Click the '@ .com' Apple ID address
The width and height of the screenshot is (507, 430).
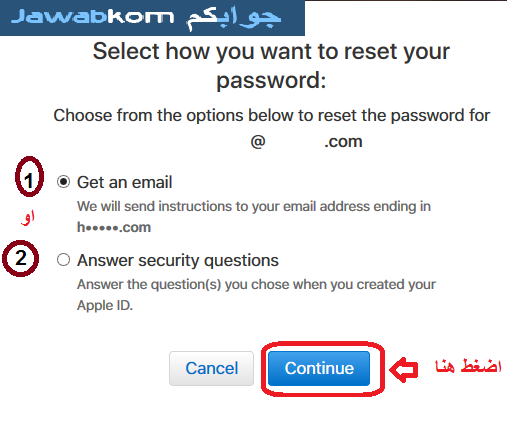pos(306,142)
